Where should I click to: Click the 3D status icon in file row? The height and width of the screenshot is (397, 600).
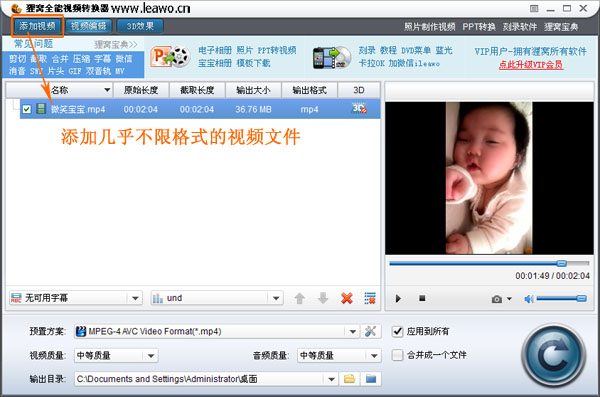tap(359, 109)
